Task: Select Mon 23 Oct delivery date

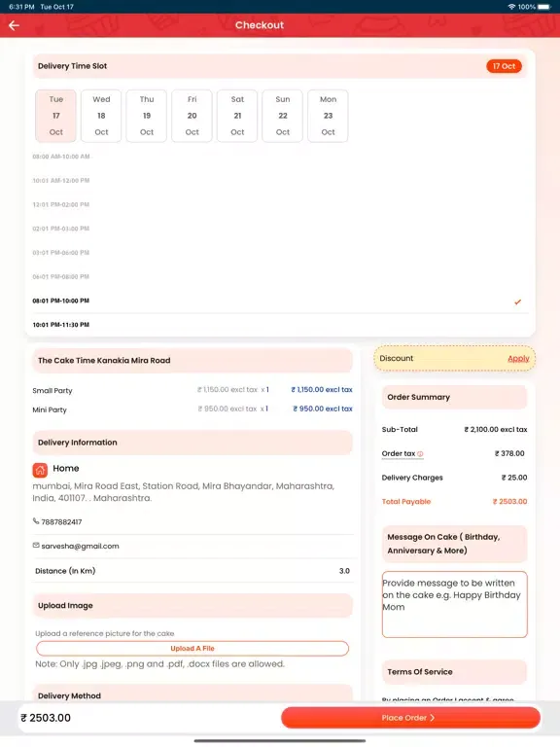Action: [x=328, y=116]
